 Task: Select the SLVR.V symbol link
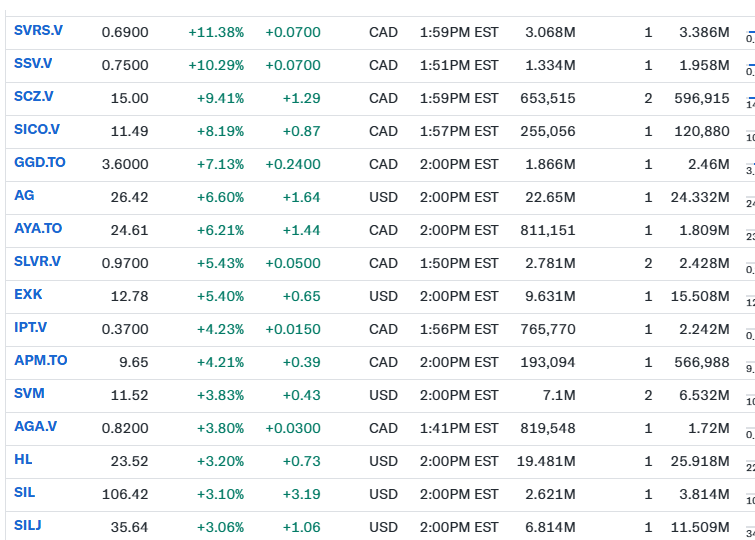pos(37,262)
